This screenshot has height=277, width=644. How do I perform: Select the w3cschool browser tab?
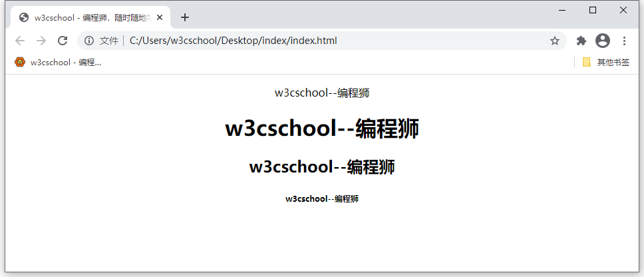click(86, 17)
